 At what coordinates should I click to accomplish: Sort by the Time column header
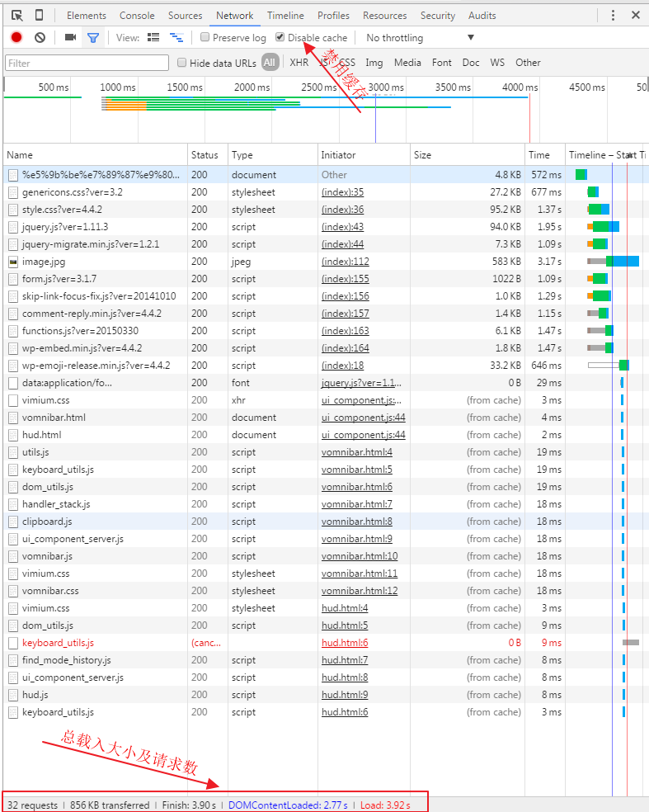pos(545,155)
